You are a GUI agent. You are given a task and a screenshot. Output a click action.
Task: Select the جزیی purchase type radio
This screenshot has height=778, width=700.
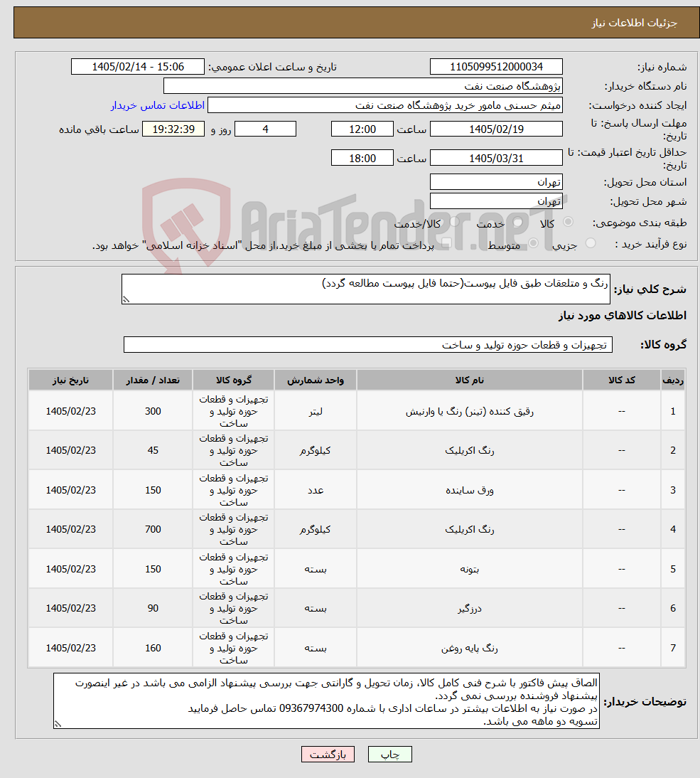click(x=591, y=243)
